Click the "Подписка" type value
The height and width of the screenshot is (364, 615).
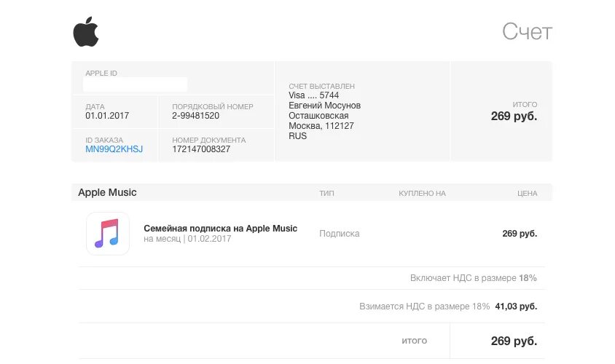[340, 234]
